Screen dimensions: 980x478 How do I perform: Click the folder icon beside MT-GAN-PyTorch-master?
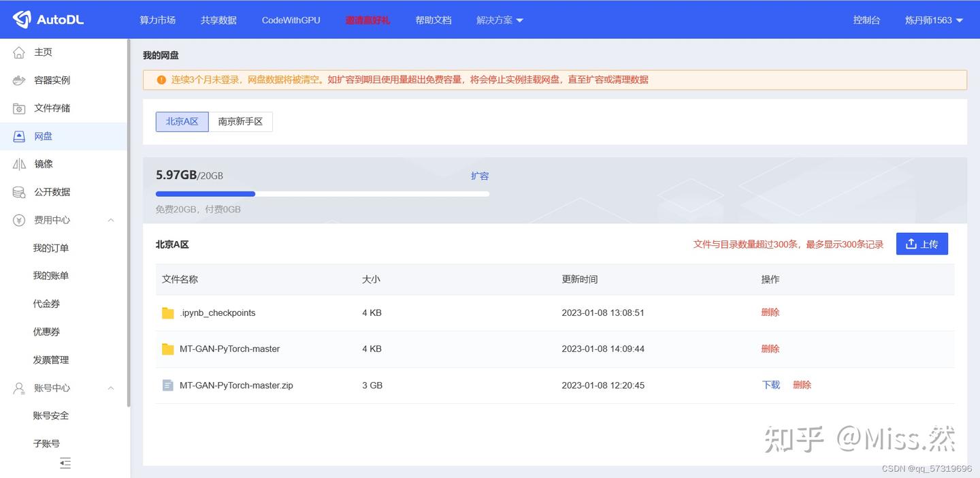pyautogui.click(x=167, y=349)
